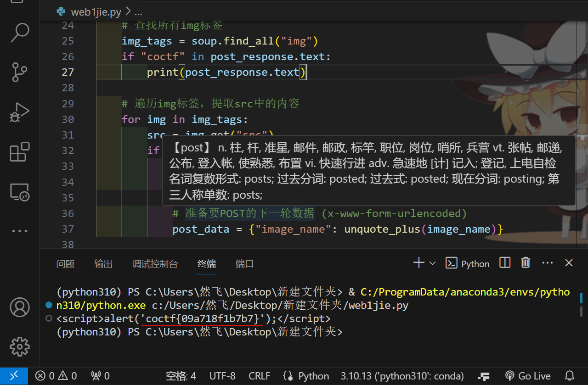Open notifications bell
This screenshot has width=588, height=385.
click(570, 376)
